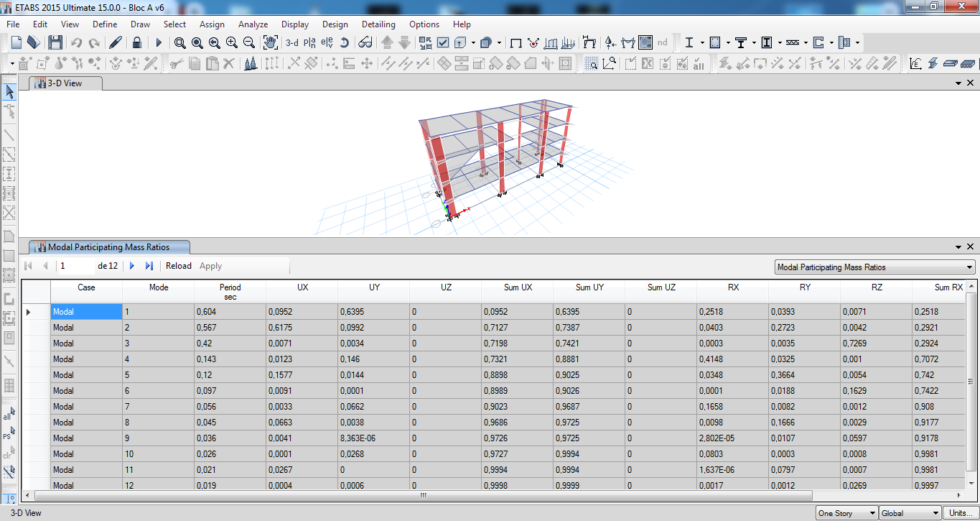Go to next record arrow
This screenshot has width=980, height=521.
click(132, 266)
